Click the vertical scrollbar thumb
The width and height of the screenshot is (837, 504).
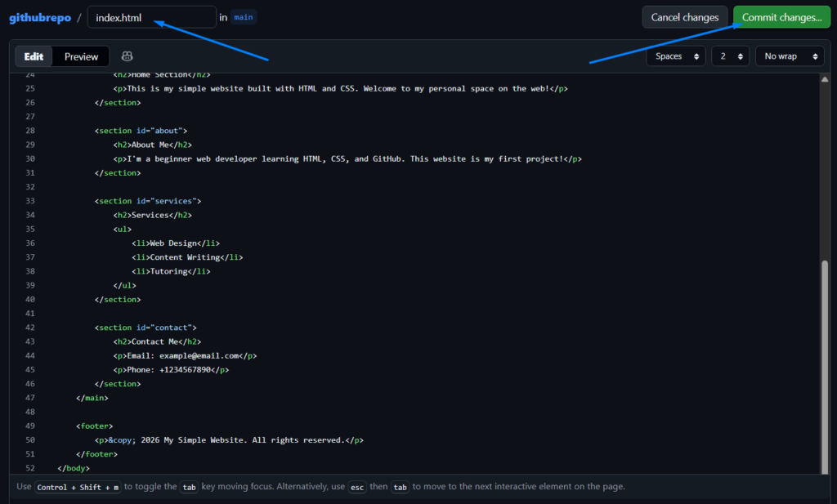click(825, 367)
